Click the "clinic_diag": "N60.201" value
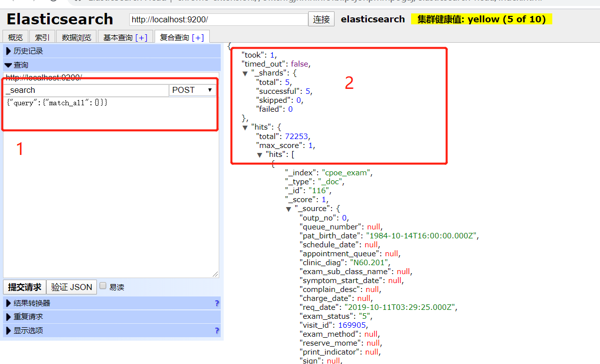This screenshot has height=364, width=600. tap(370, 263)
